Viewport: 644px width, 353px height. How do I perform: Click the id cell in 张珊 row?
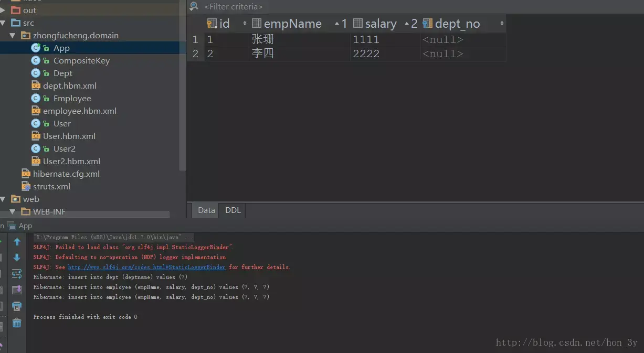tap(226, 39)
